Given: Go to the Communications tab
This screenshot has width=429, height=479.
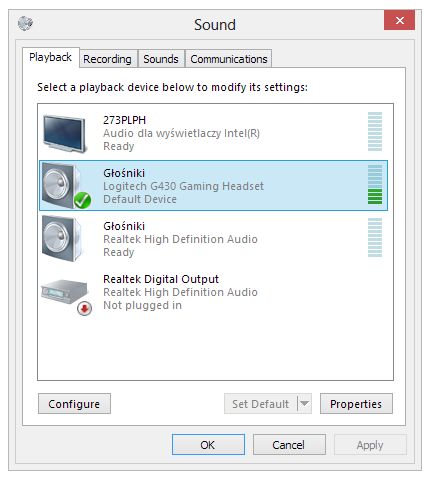Looking at the screenshot, I should tap(229, 59).
